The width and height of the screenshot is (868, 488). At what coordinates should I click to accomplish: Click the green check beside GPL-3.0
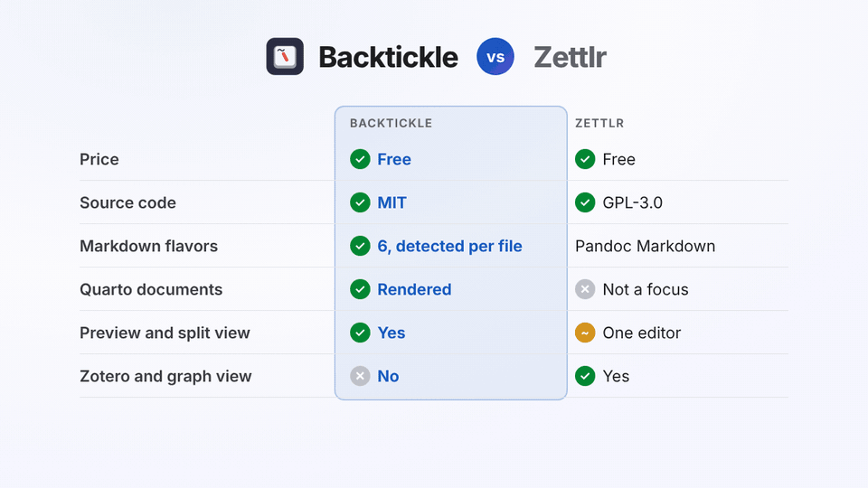(585, 202)
